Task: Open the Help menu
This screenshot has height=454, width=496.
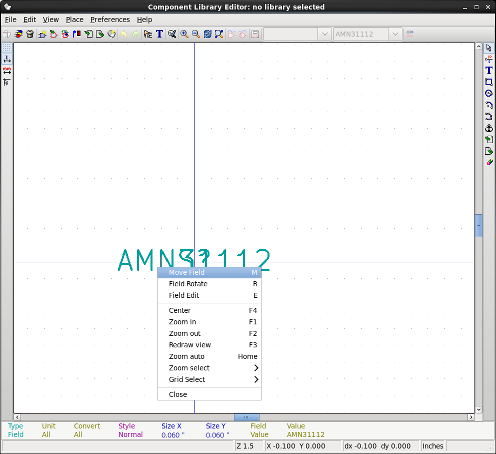Action: (x=144, y=20)
